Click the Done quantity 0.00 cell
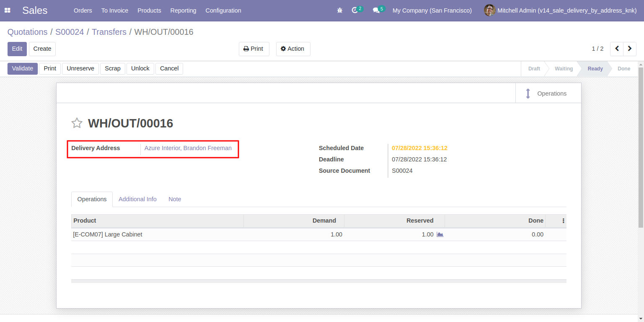Image resolution: width=644 pixels, height=322 pixels. tap(495, 234)
